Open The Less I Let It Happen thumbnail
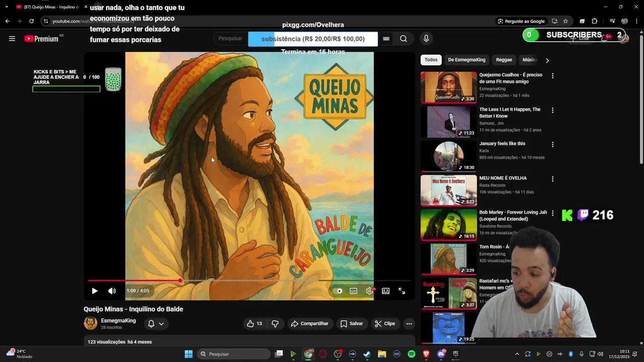 (448, 122)
